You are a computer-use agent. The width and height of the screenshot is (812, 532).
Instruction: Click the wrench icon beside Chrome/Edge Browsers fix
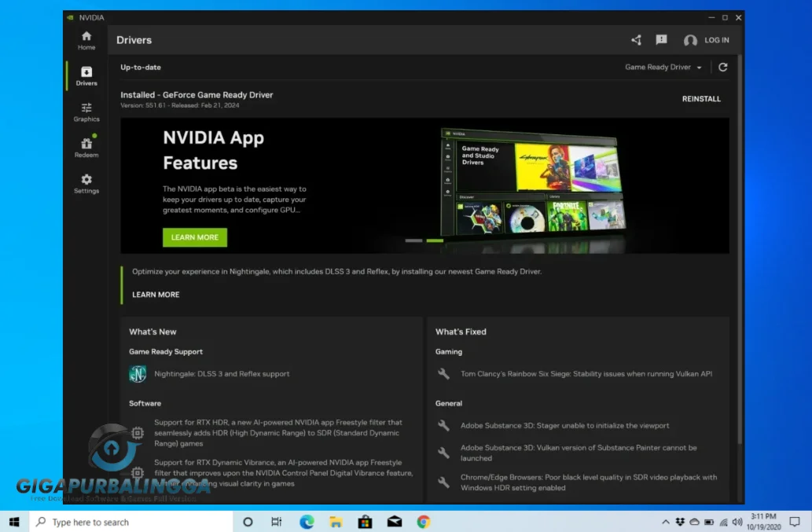(x=444, y=482)
